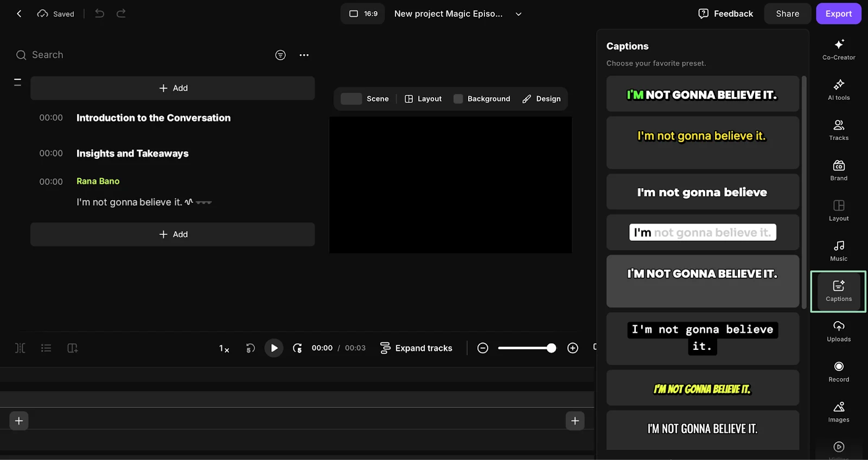
Task: Choose the yellow italic condensed caption preset
Action: point(703,388)
